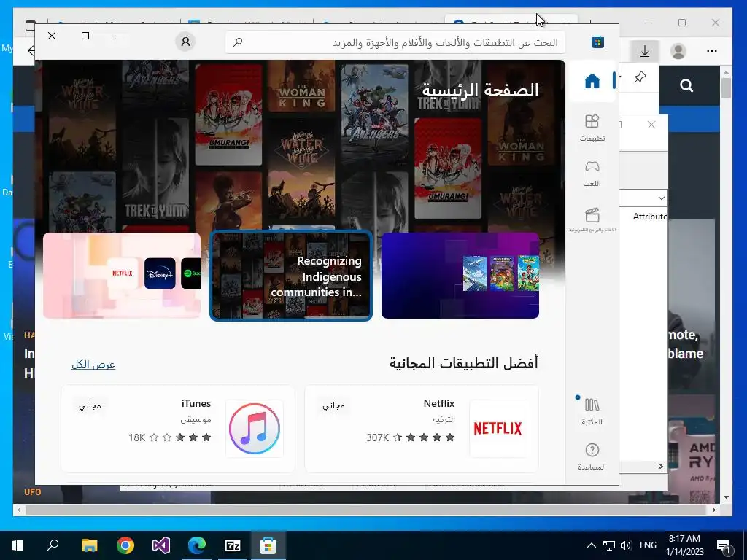Image resolution: width=747 pixels, height=560 pixels.
Task: Click the website search magnifier icon
Action: pyautogui.click(x=686, y=86)
